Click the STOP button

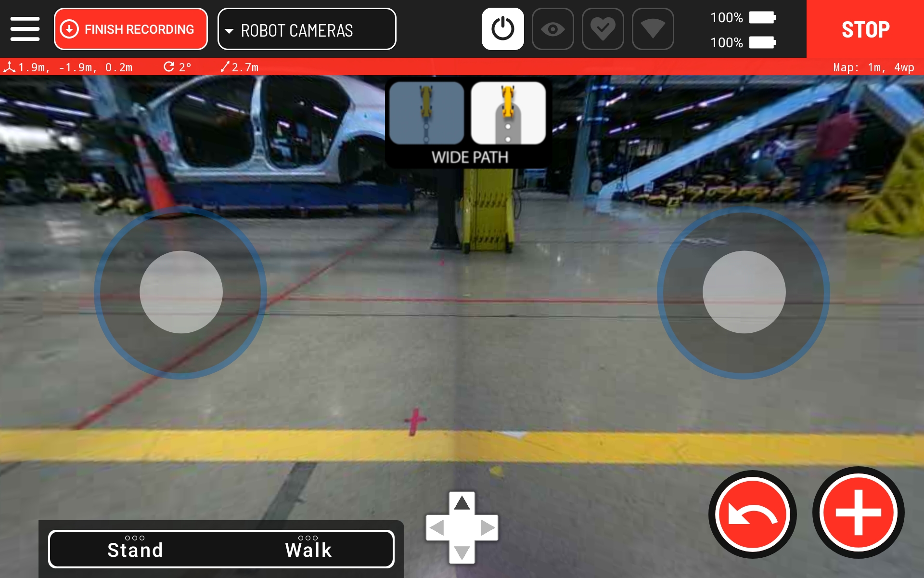[x=865, y=28]
